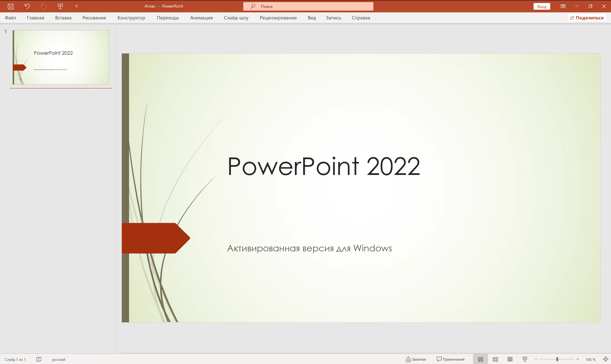Screen dimensions: 611x364
Task: Start slide show from beginning icon
Action: (60, 6)
